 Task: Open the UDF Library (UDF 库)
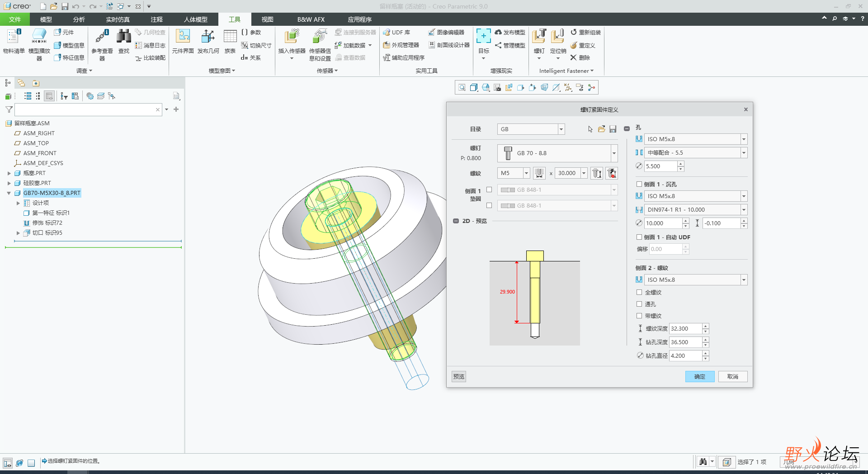click(397, 33)
